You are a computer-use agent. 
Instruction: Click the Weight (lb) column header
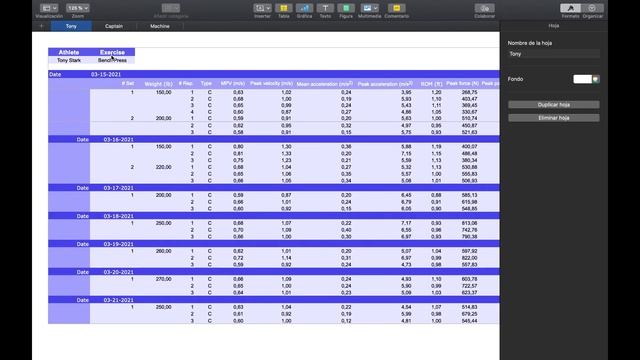[x=158, y=84]
